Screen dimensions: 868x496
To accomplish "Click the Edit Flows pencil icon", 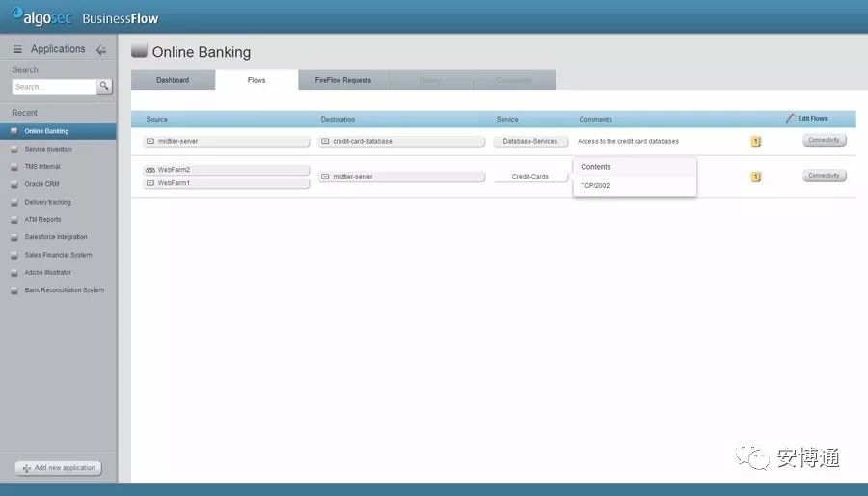I will pos(791,119).
